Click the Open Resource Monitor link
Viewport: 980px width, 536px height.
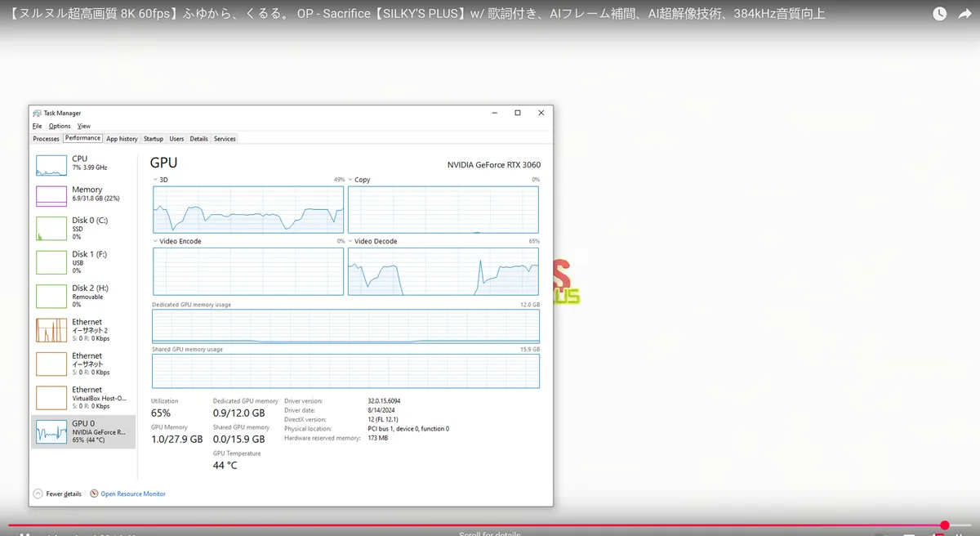point(132,494)
